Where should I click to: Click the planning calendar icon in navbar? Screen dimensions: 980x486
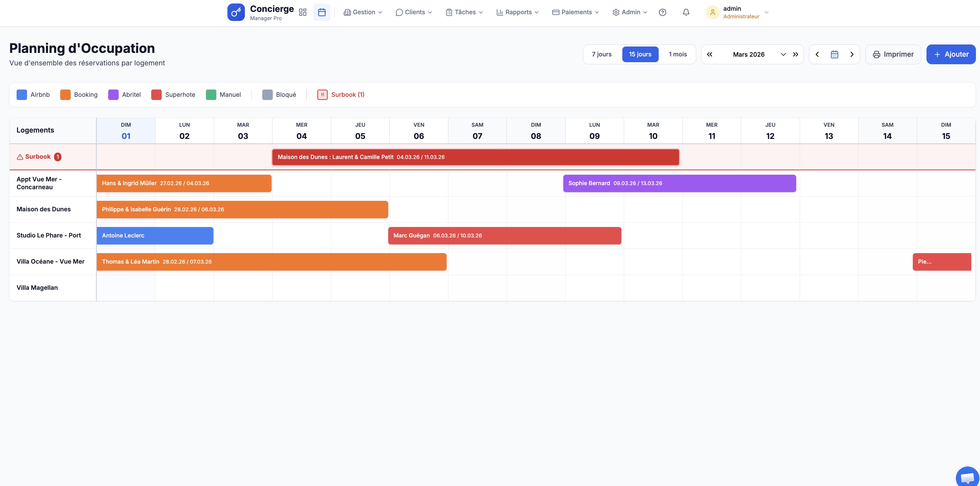[321, 12]
